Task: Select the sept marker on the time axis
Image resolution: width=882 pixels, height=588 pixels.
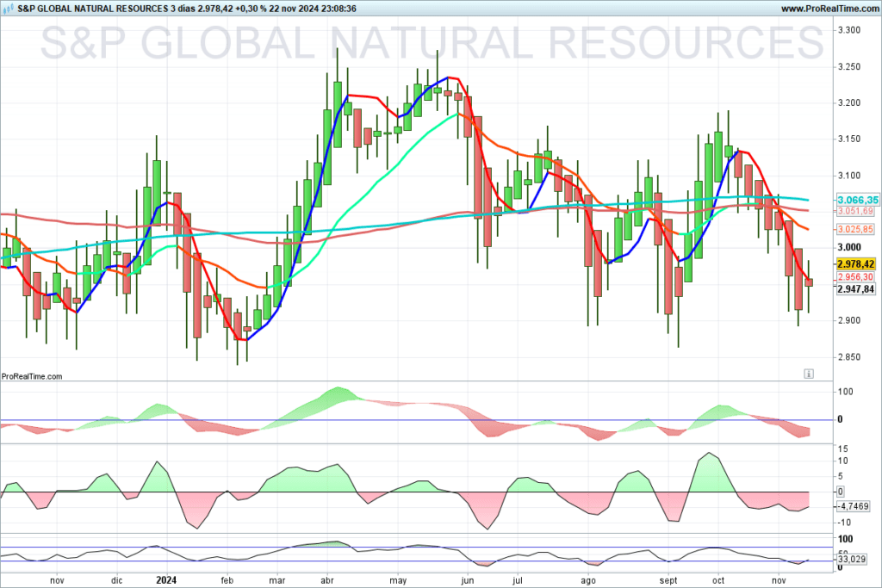Action: click(668, 580)
